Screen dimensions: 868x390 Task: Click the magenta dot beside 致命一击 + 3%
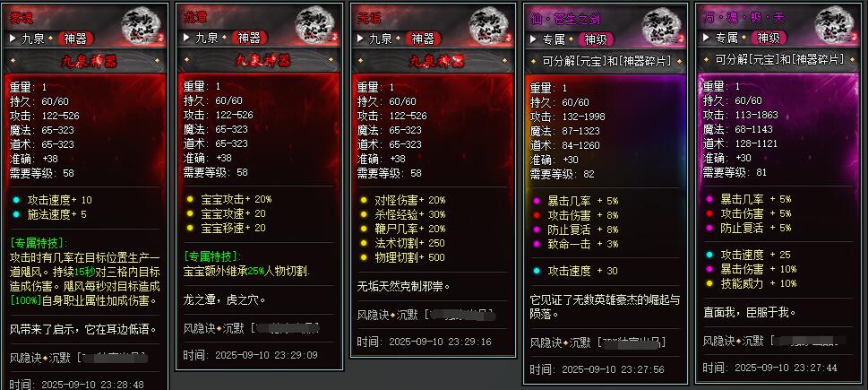coord(536,244)
